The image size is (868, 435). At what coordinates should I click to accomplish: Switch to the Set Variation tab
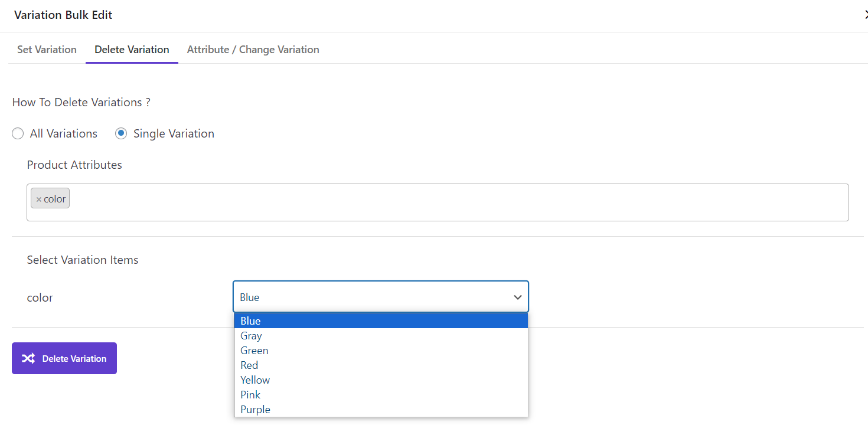point(47,50)
